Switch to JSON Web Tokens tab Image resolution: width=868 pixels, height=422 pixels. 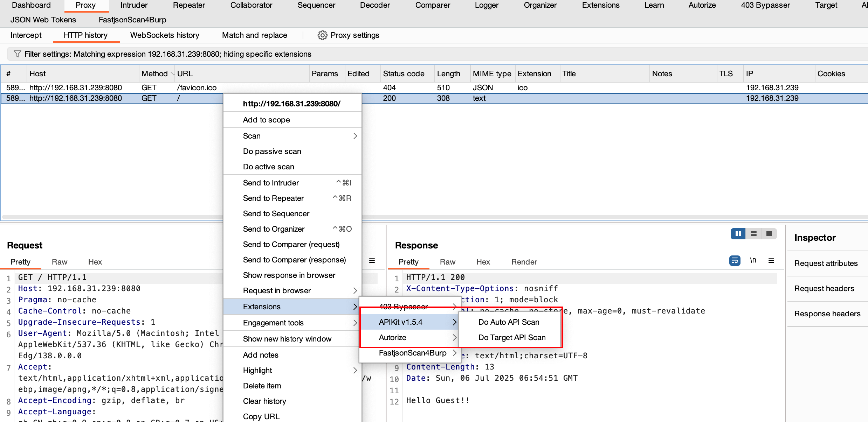[43, 20]
